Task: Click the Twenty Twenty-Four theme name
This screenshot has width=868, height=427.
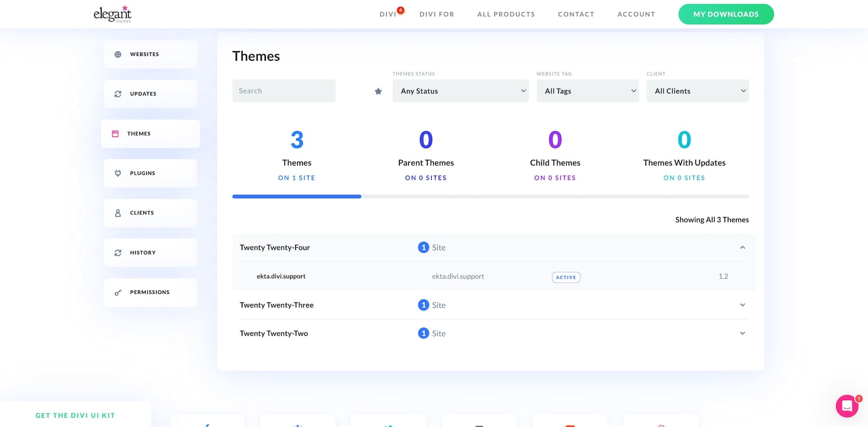Action: pyautogui.click(x=275, y=248)
